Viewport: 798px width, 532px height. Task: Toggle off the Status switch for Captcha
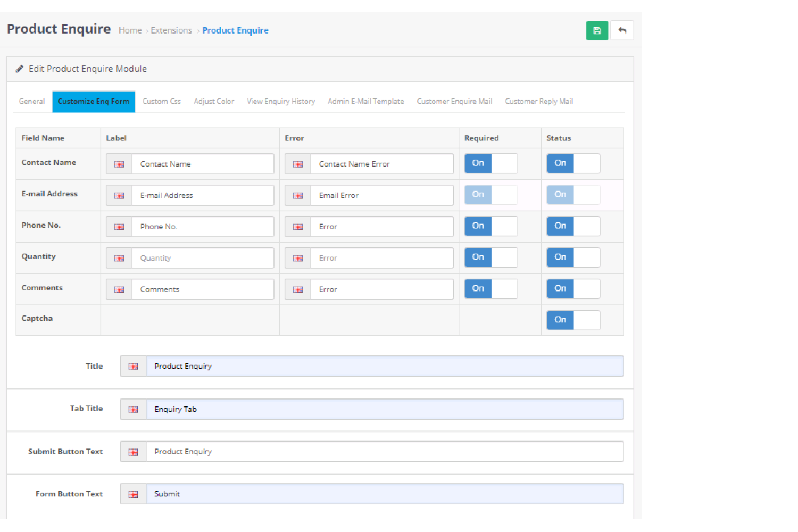coord(573,320)
